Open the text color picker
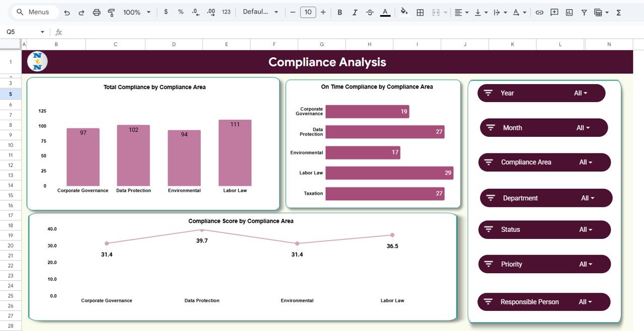644x331 pixels. coord(385,12)
